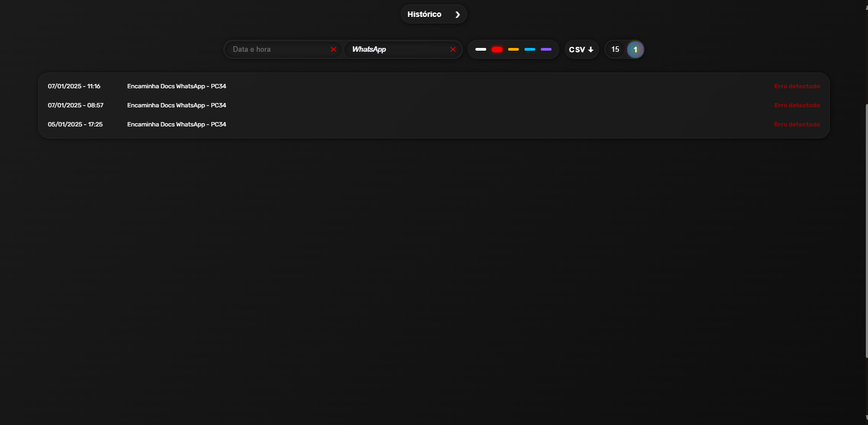Toggle the white status filter
Viewport: 868px width, 425px height.
point(480,50)
